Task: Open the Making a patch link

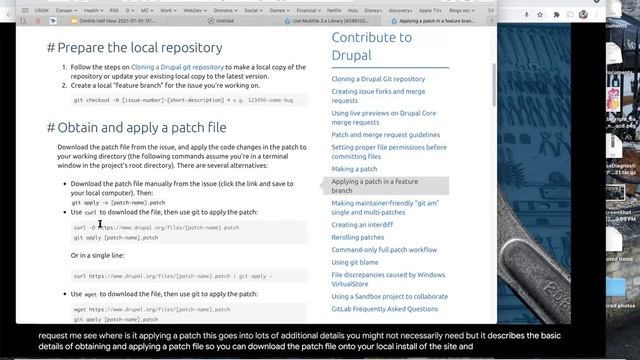Action: (x=354, y=169)
